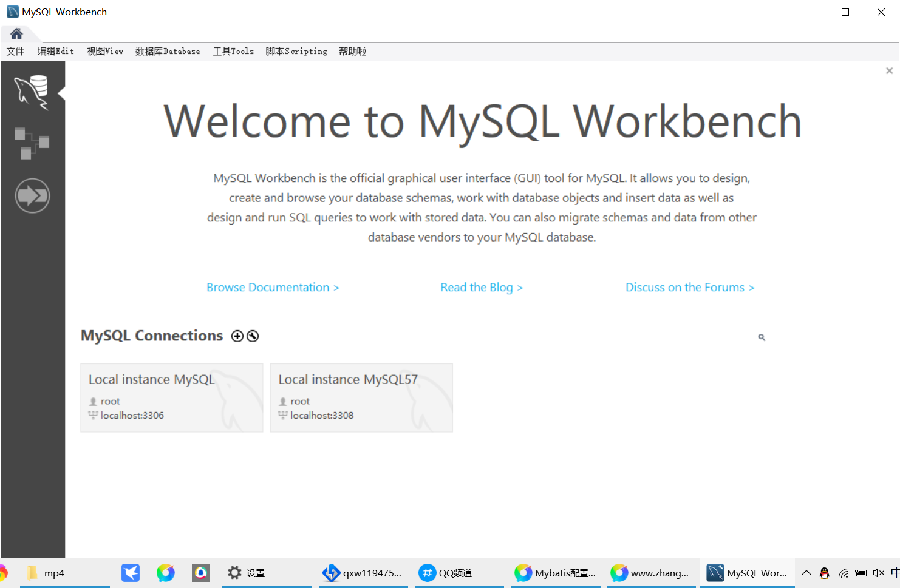The width and height of the screenshot is (900, 588).
Task: Open the 脚本Scripting menu
Action: (296, 52)
